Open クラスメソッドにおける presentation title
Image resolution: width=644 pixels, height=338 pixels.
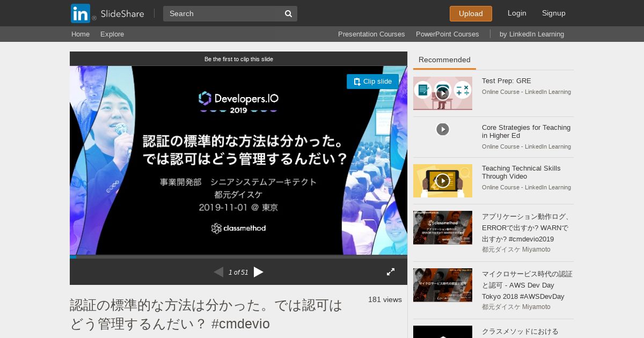(520, 332)
